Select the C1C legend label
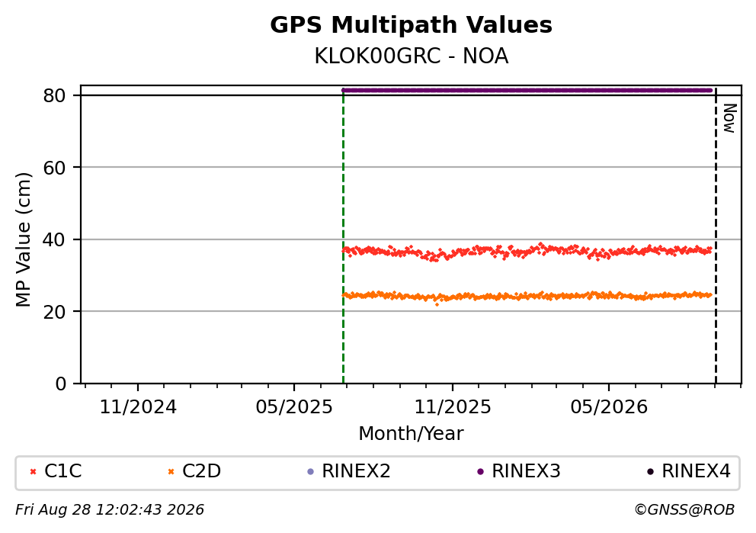Viewport: 756px width, 533px height. (x=62, y=471)
